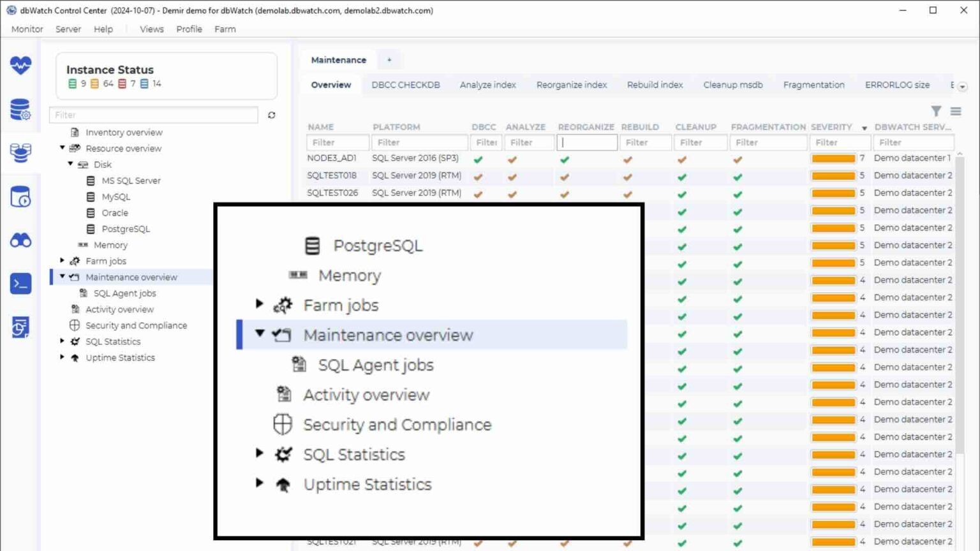Click the green instance count icon
The height and width of the screenshot is (551, 980).
(71, 83)
